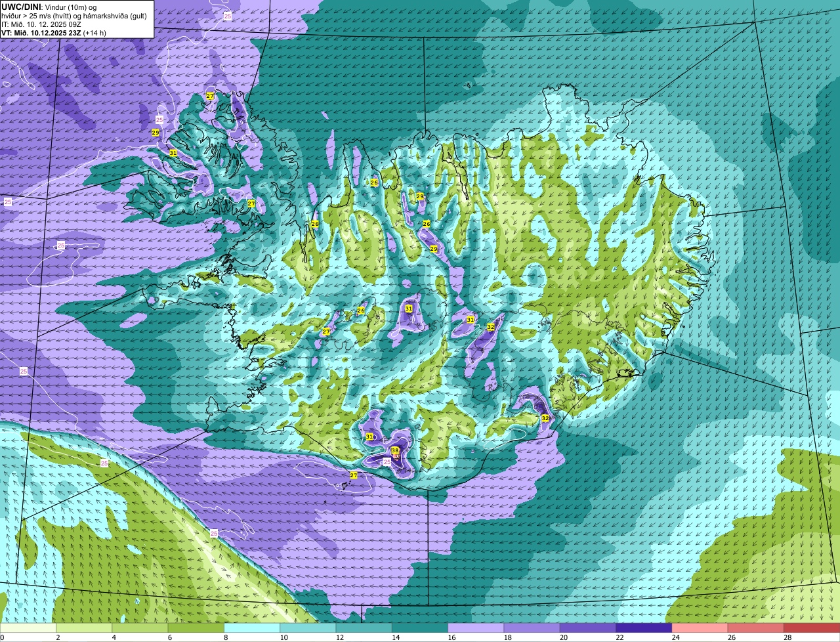Viewport: 840px width, 642px height.
Task: Click the legend scale value 26
Action: 731,637
